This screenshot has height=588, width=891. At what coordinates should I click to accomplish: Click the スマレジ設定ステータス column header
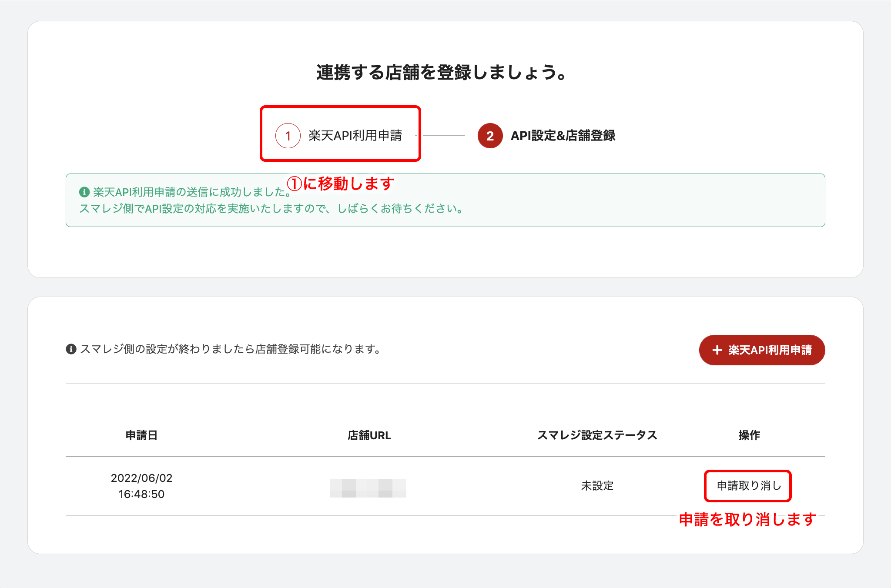[x=597, y=435]
